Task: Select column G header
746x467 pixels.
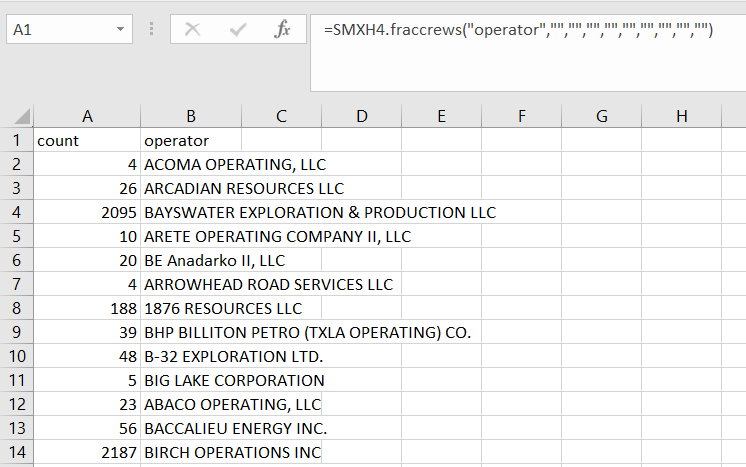Action: point(601,117)
